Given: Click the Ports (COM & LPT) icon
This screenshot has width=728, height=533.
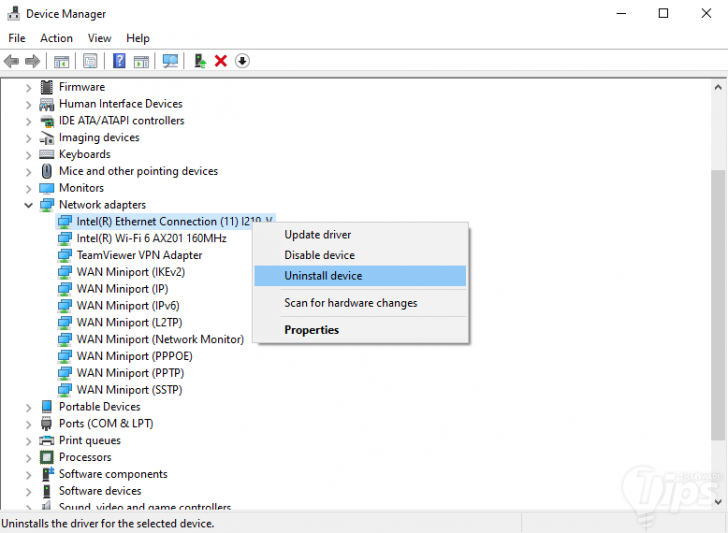Looking at the screenshot, I should click(x=46, y=423).
